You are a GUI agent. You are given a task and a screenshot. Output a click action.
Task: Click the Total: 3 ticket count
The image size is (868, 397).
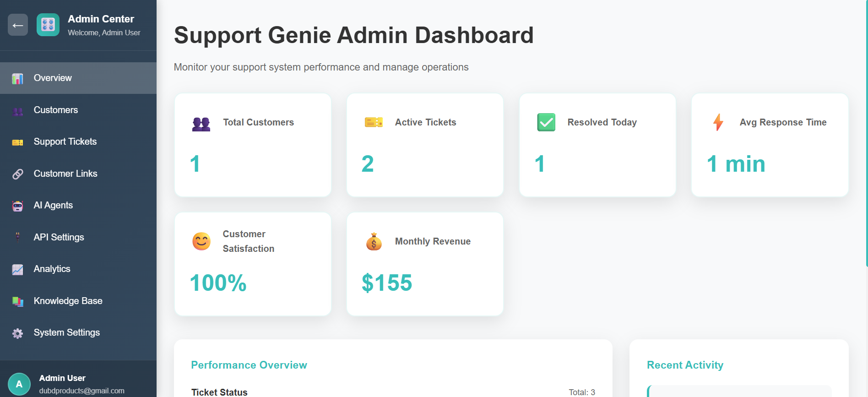(x=582, y=392)
